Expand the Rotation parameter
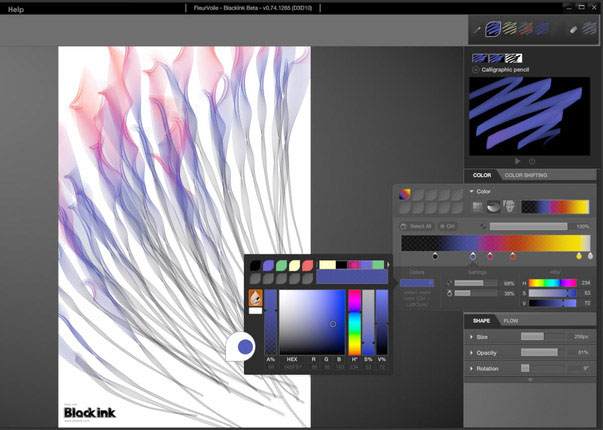 471,368
